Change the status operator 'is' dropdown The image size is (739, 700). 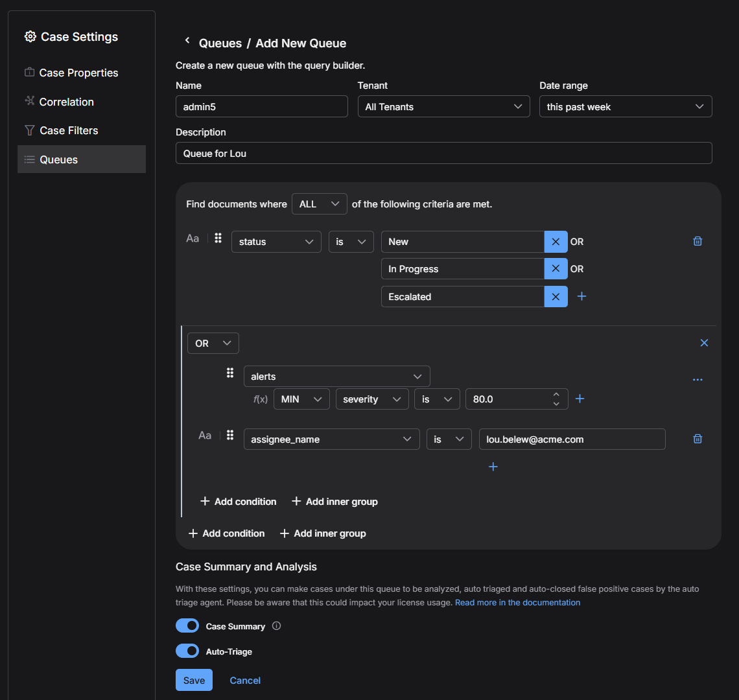[x=351, y=242]
